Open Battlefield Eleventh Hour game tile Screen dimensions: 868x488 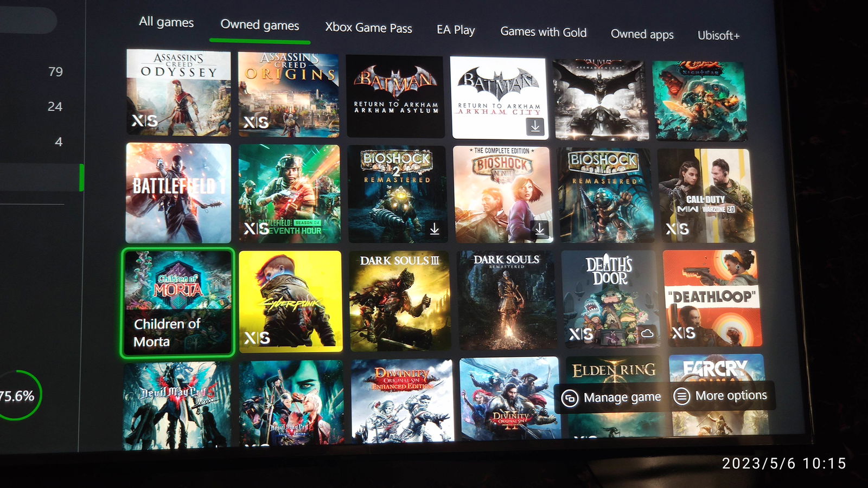[289, 194]
